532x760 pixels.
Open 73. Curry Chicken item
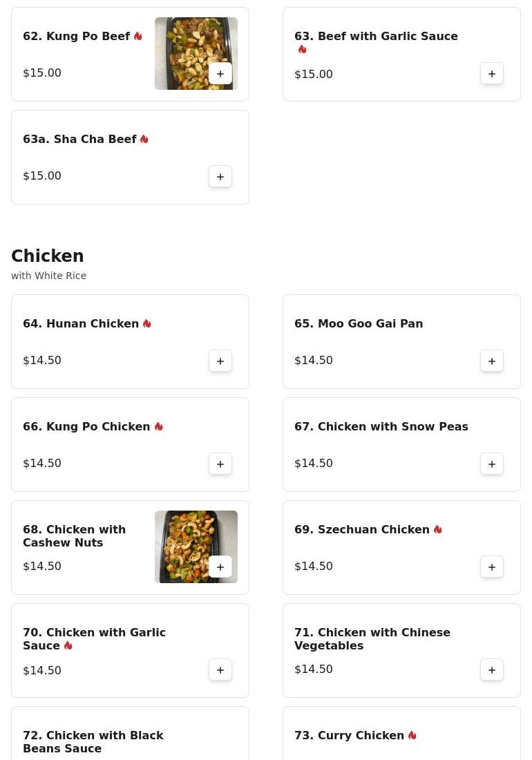(349, 736)
